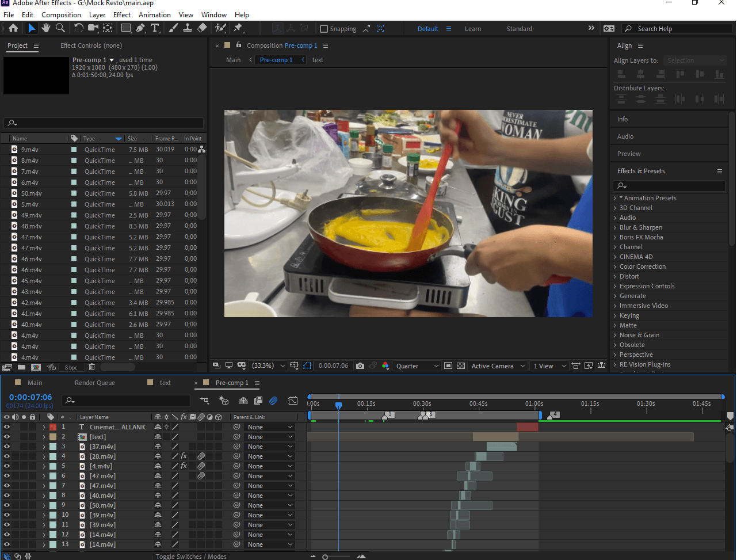Click Toggle Switches / Modes button

click(x=192, y=556)
